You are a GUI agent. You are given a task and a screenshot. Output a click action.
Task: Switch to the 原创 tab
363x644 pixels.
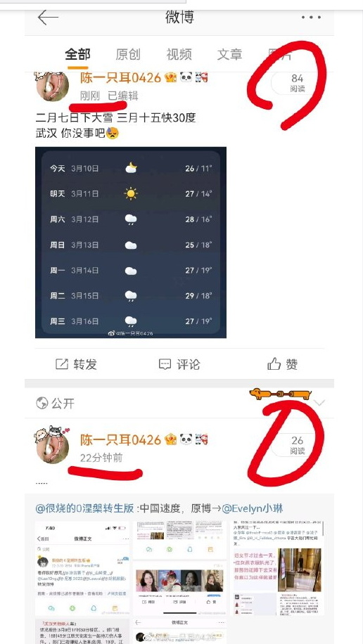[x=128, y=54]
